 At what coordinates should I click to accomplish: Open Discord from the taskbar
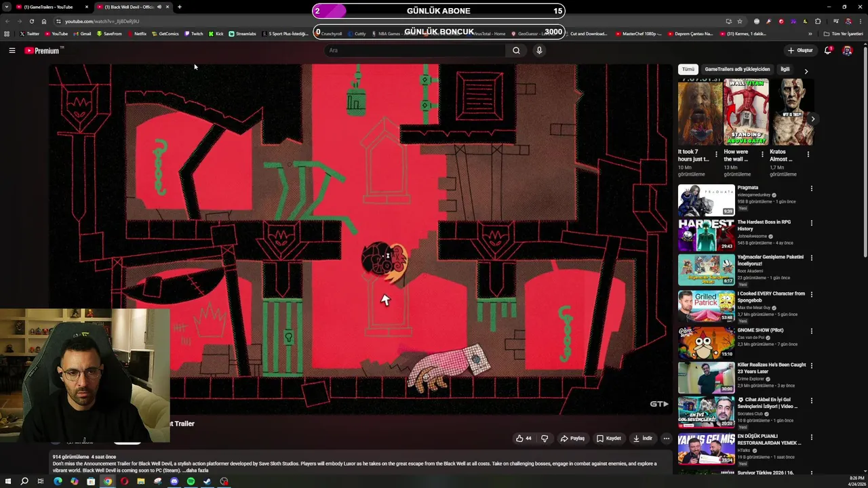tap(174, 481)
